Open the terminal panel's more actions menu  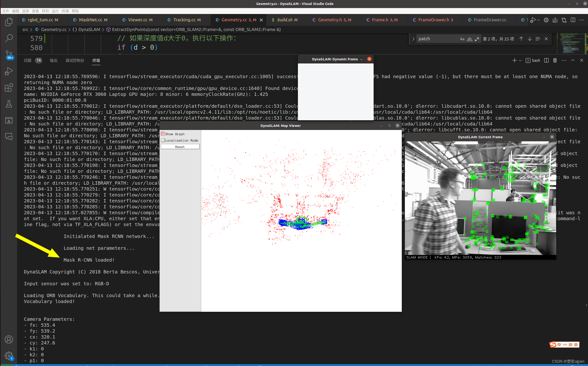click(x=564, y=60)
